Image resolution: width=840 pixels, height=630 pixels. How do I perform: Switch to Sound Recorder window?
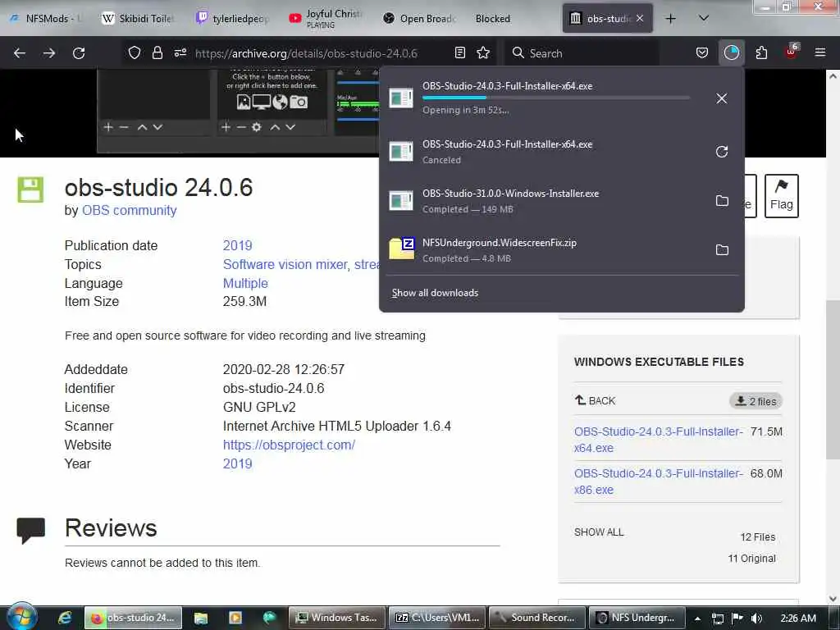pos(537,618)
